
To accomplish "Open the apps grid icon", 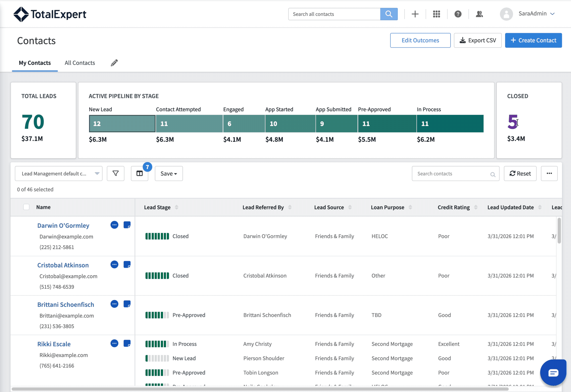I will pos(436,14).
